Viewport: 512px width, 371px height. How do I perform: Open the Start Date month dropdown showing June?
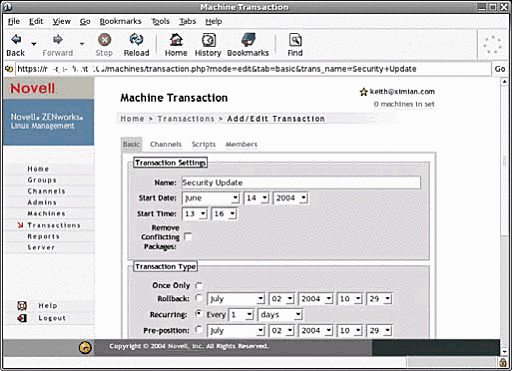[211, 198]
